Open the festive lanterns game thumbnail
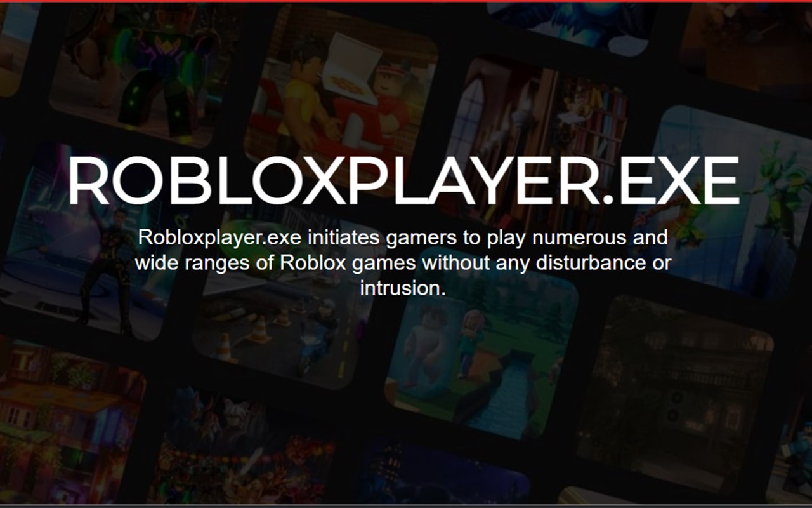The width and height of the screenshot is (812, 508). 241,444
